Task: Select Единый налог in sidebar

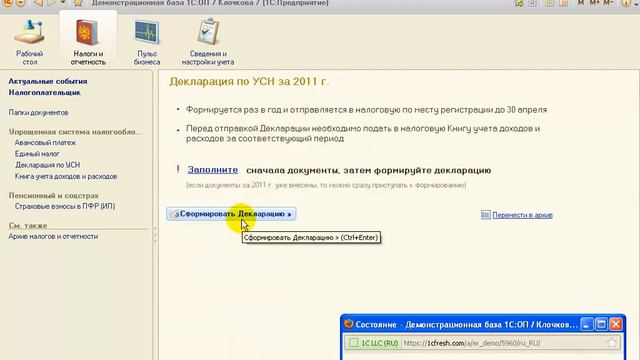Action: pyautogui.click(x=37, y=154)
